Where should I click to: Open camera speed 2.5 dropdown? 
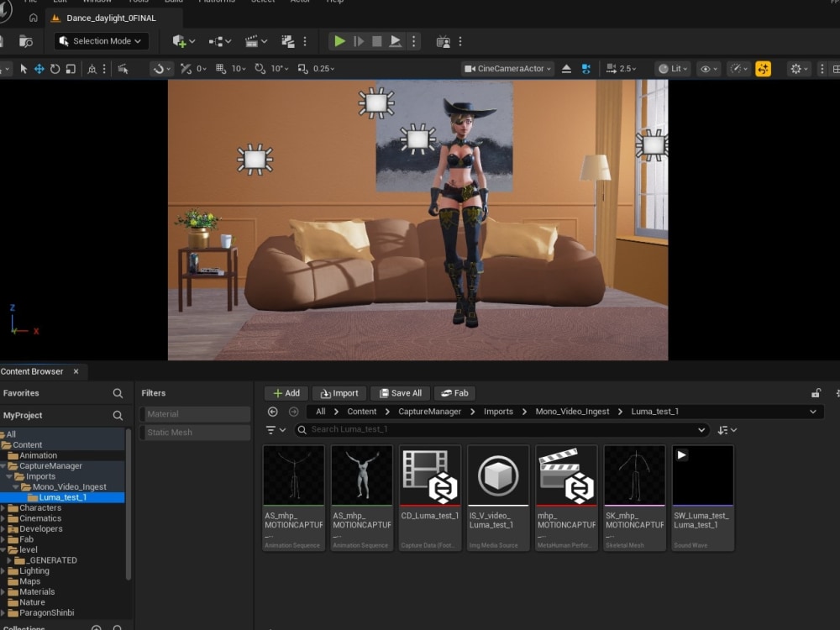point(621,69)
